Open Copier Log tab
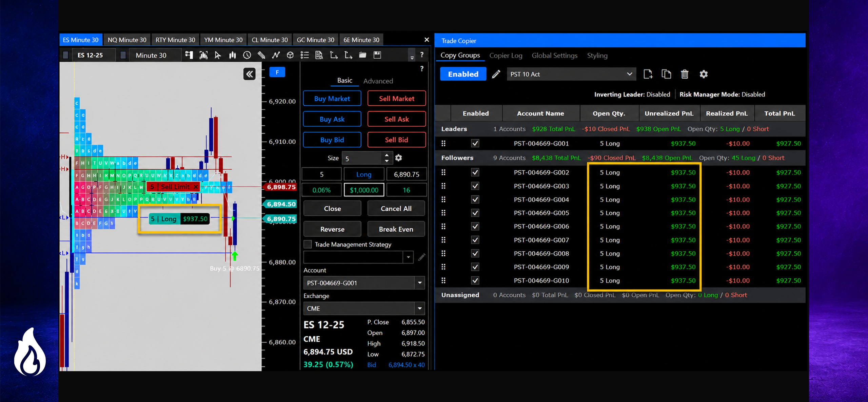The width and height of the screenshot is (868, 402). point(506,56)
